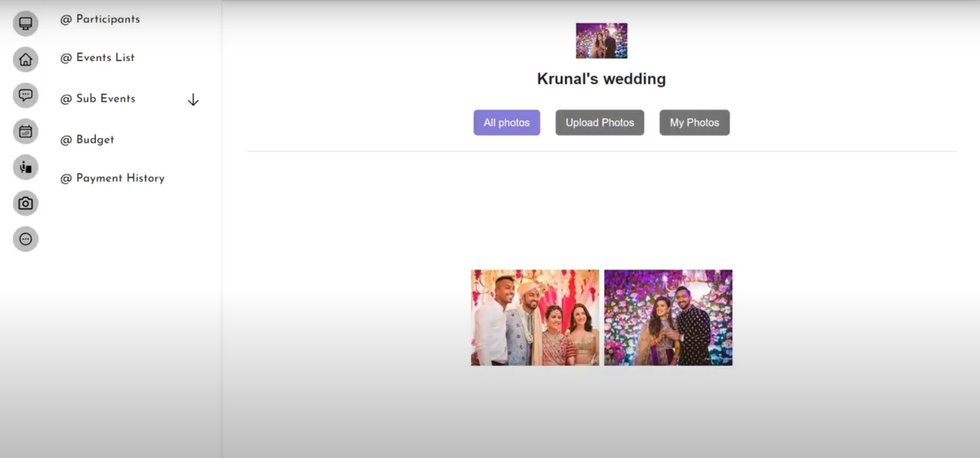The height and width of the screenshot is (458, 980).
Task: Click the monitor icon in the sidebar
Action: [x=26, y=24]
